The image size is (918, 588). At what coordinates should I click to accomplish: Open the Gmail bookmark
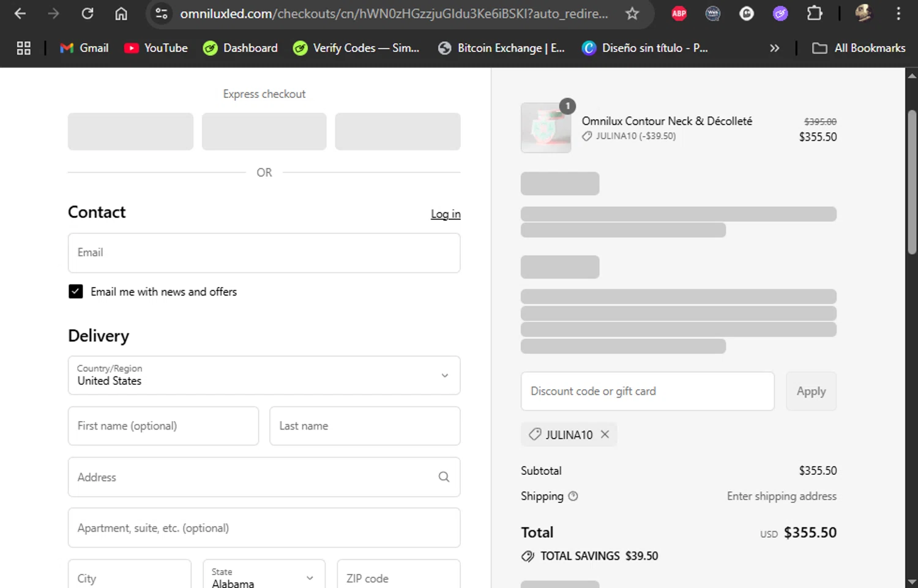pos(84,48)
